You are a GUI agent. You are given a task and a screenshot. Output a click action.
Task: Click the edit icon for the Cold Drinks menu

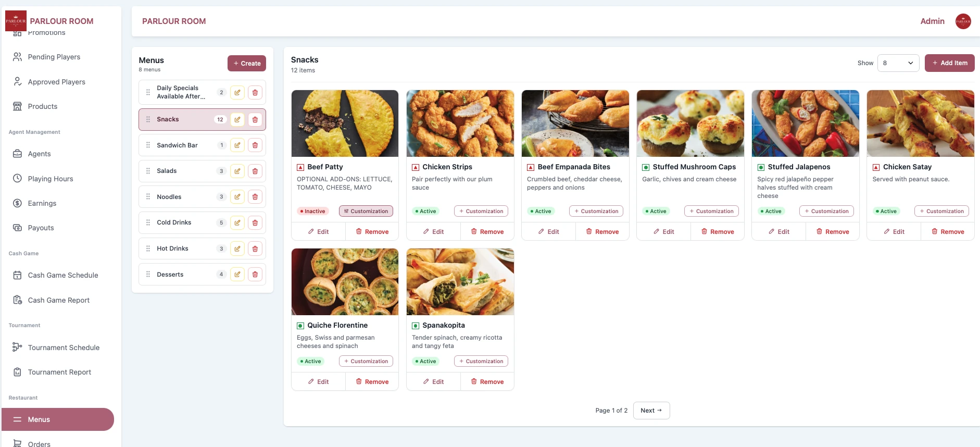point(237,222)
